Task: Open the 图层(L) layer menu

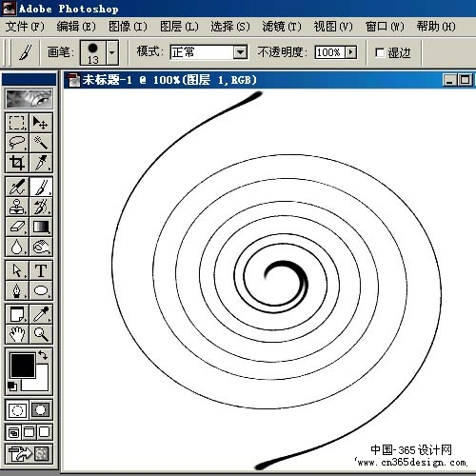Action: (179, 27)
